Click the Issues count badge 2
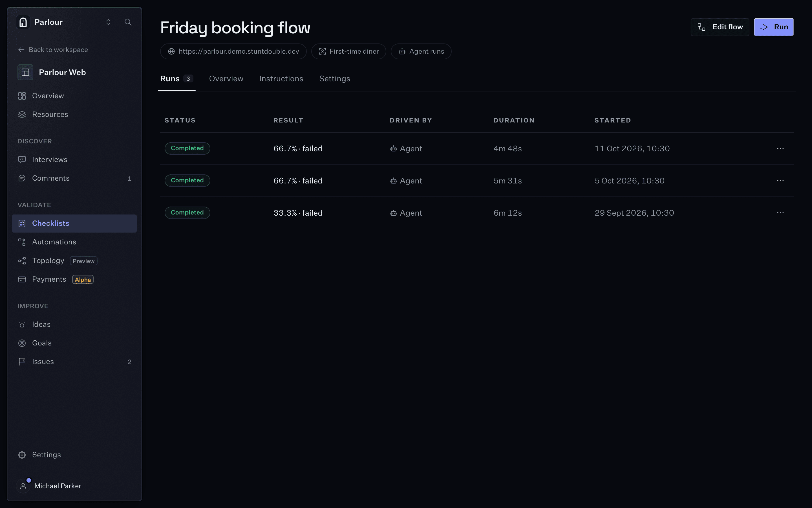Viewport: 812px width, 508px height. [x=129, y=362]
